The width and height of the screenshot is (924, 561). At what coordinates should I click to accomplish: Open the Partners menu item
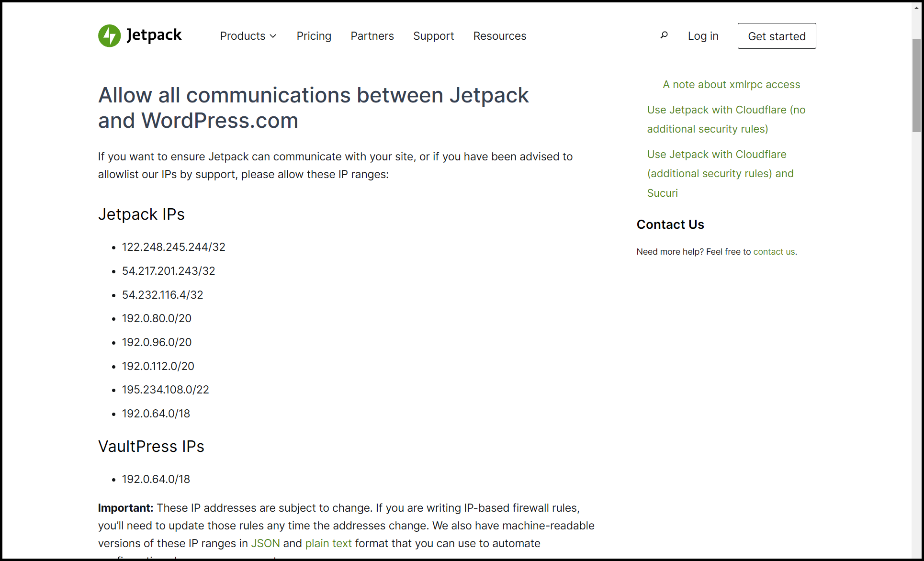(x=372, y=36)
